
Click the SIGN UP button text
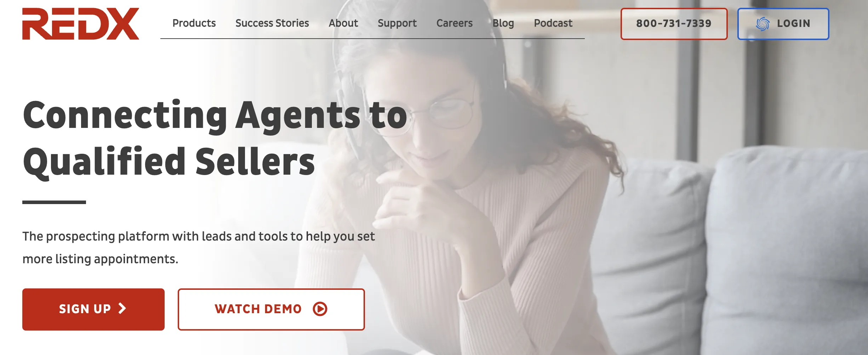[x=85, y=309]
